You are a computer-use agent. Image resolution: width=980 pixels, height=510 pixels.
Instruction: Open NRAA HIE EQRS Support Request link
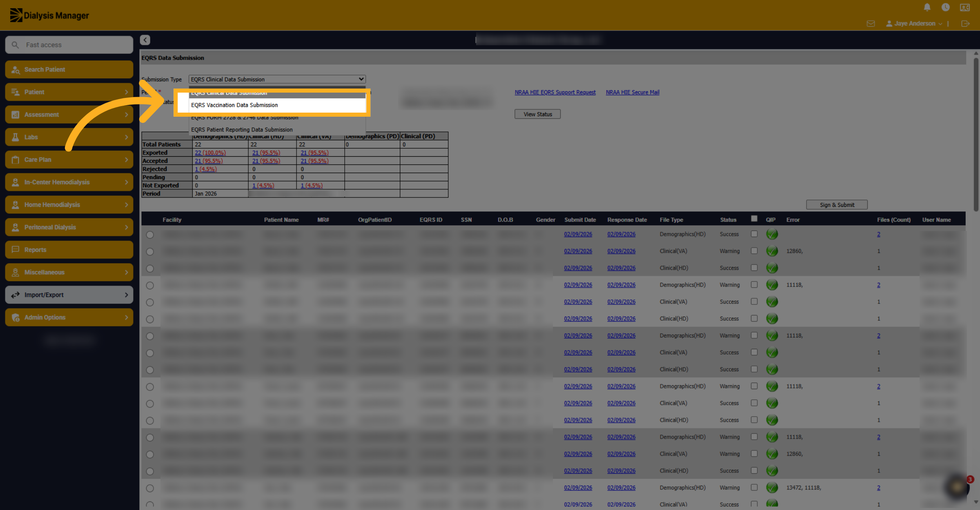[x=555, y=92]
